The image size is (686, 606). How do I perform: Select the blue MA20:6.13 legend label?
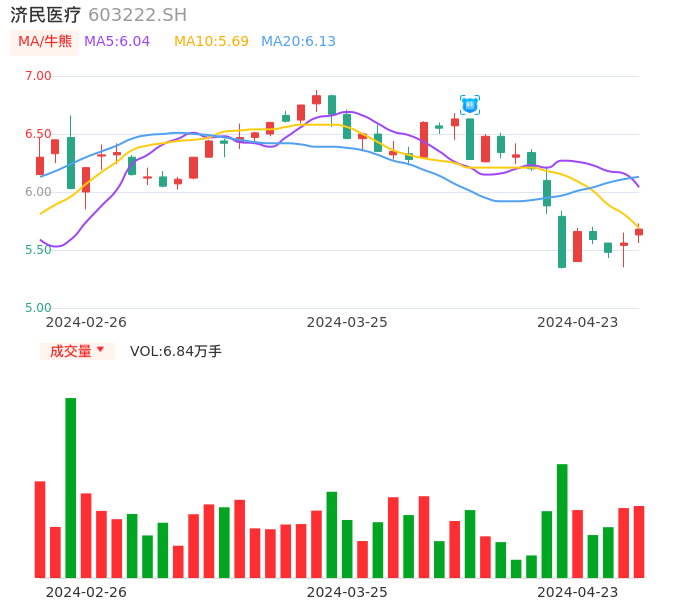coord(298,41)
